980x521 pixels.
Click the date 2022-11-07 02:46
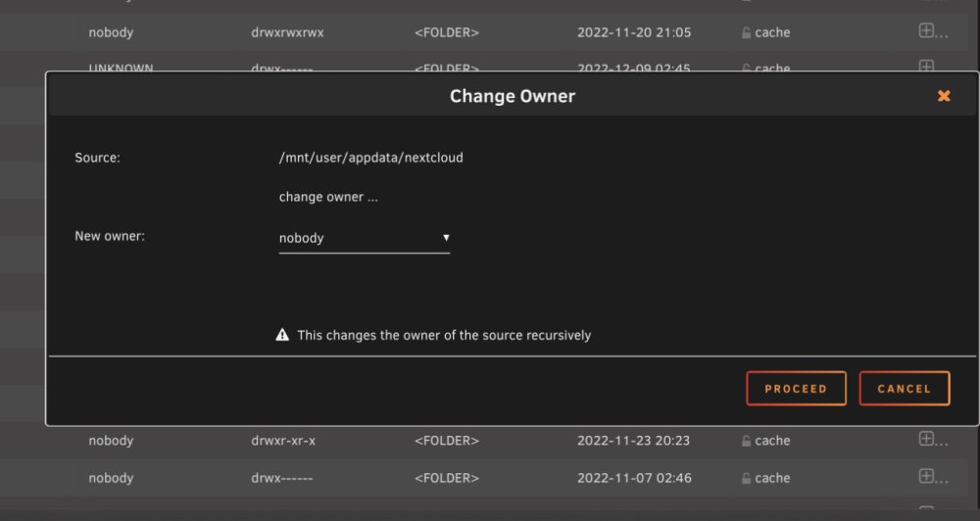click(634, 478)
